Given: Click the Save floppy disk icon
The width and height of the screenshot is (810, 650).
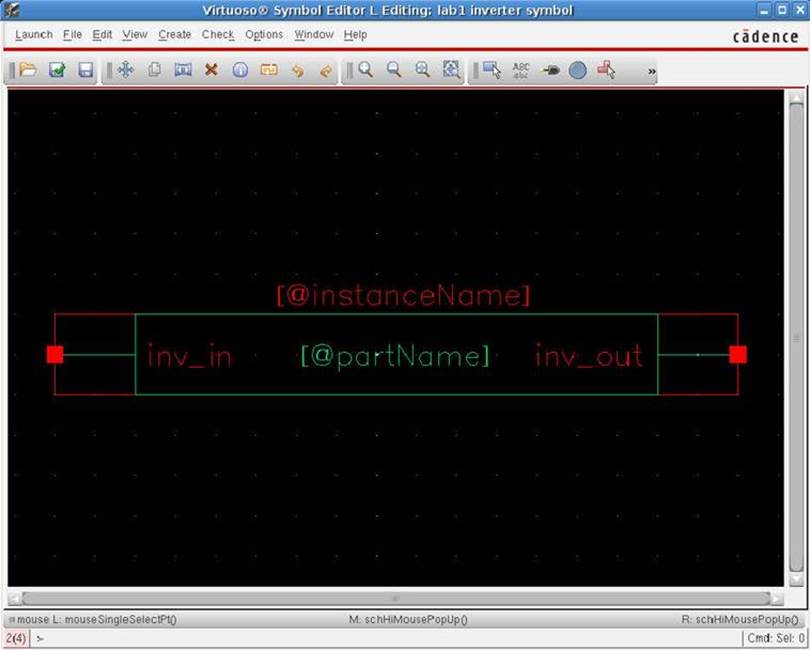Looking at the screenshot, I should pos(85,70).
